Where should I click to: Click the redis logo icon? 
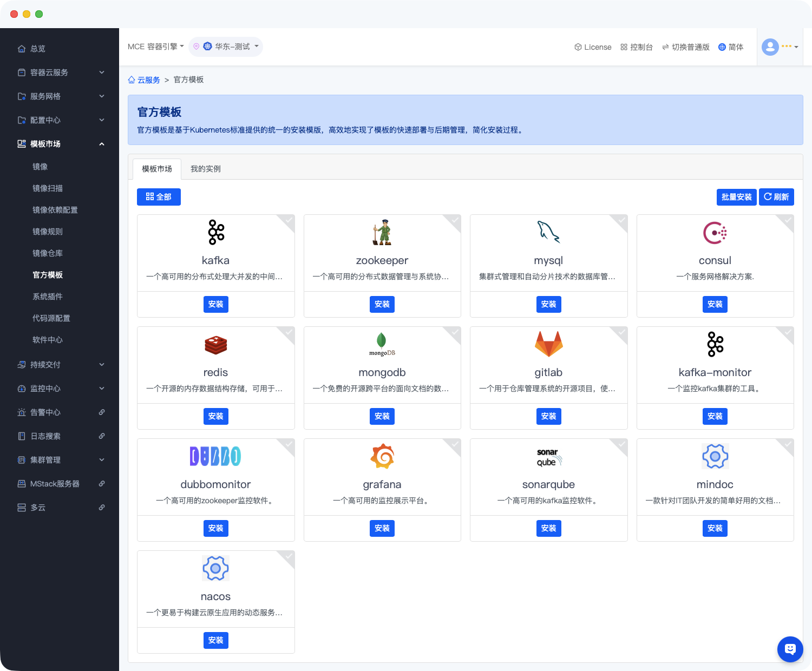(x=216, y=345)
